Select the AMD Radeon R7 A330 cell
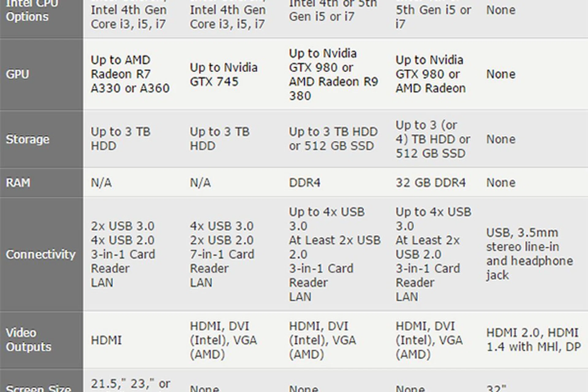Screen dimensions: 588x392 click(130, 74)
